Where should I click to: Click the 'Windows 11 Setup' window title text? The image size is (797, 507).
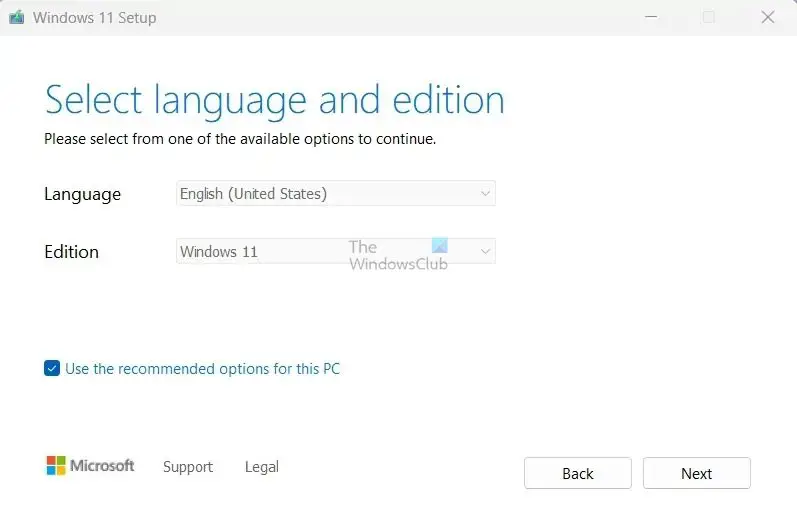95,18
